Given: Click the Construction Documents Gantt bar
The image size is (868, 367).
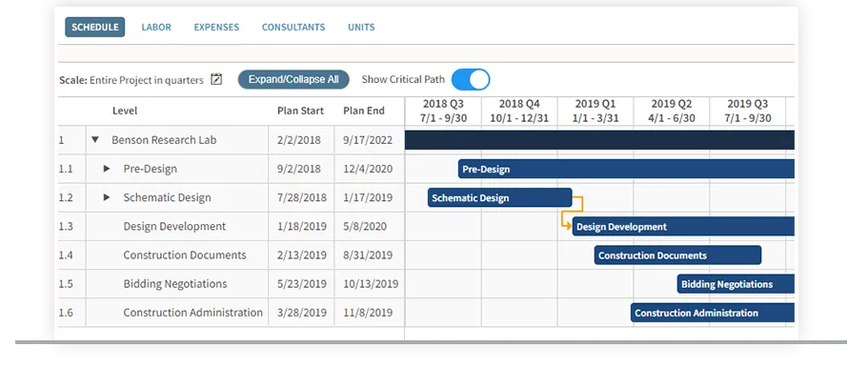Looking at the screenshot, I should pos(677,255).
